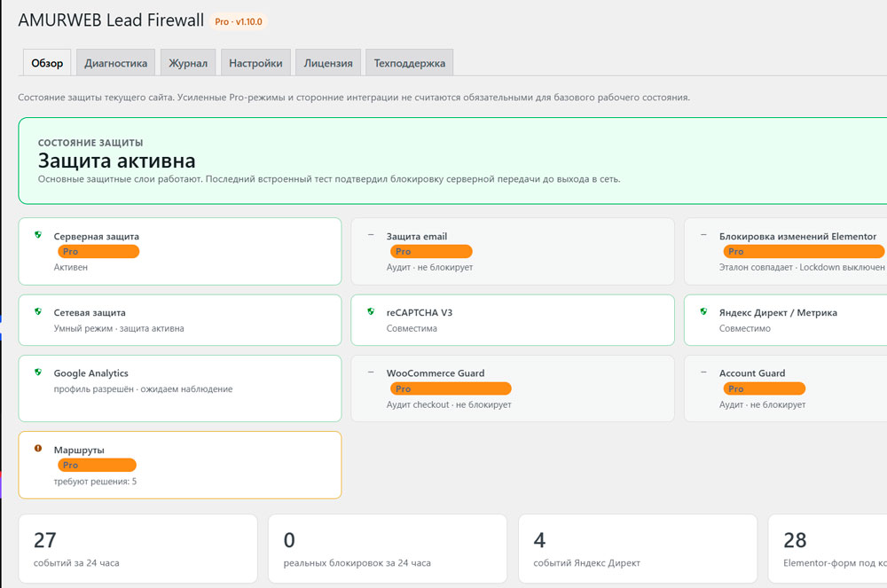The width and height of the screenshot is (887, 588).
Task: Click the dash icon beside Account Guard
Action: tap(703, 372)
